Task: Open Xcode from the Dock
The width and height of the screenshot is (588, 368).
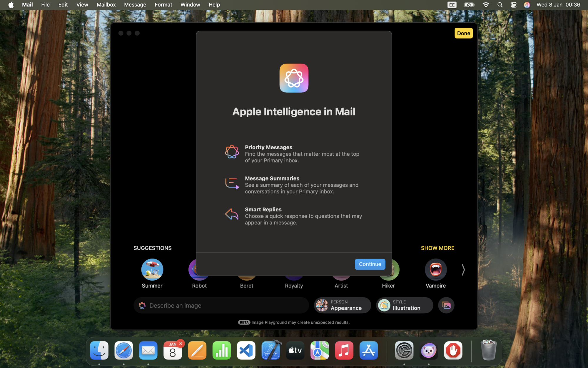Action: tap(271, 350)
